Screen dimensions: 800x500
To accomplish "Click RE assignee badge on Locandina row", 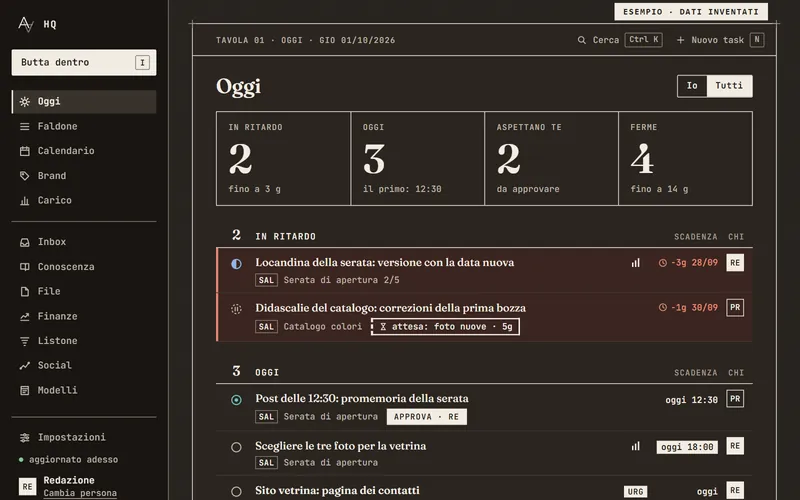I will pyautogui.click(x=735, y=263).
